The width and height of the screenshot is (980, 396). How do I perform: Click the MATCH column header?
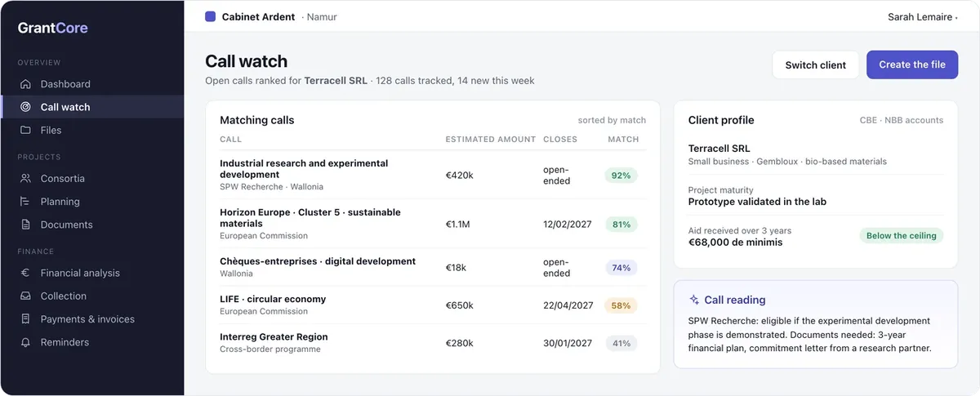[623, 140]
